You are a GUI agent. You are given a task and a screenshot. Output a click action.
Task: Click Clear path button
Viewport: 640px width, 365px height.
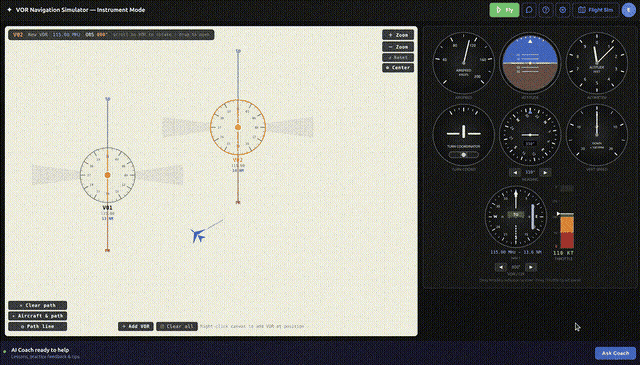[38, 305]
